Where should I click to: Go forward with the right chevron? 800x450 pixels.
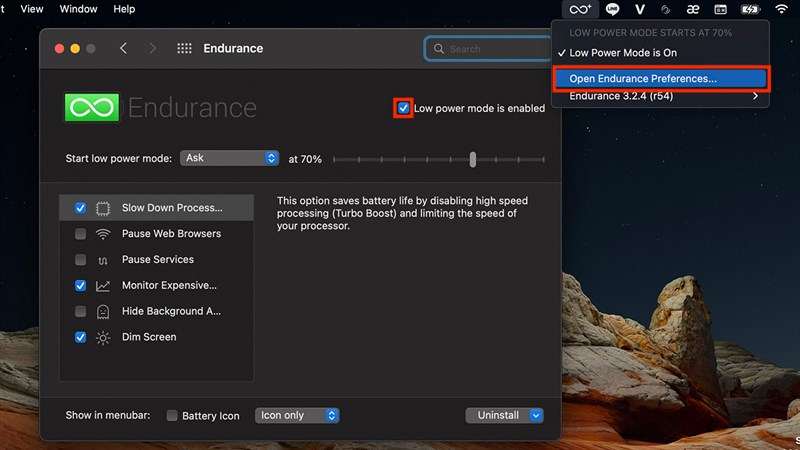pos(152,48)
